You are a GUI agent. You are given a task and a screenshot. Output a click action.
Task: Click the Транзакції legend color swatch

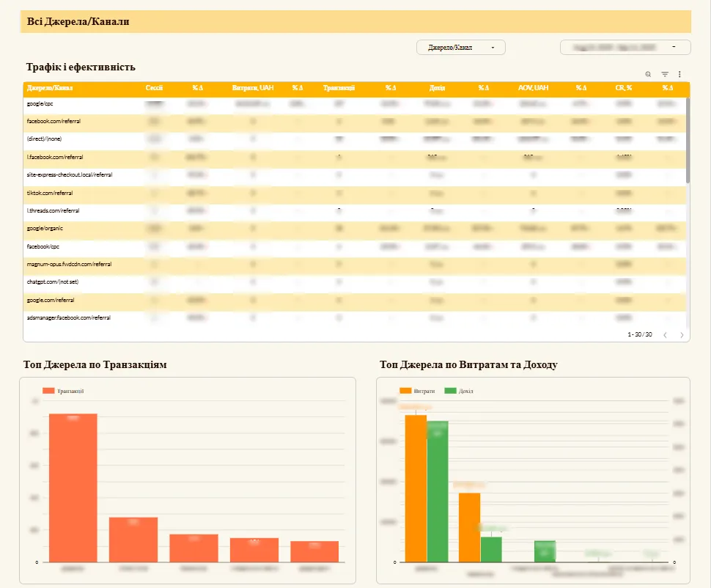point(48,392)
